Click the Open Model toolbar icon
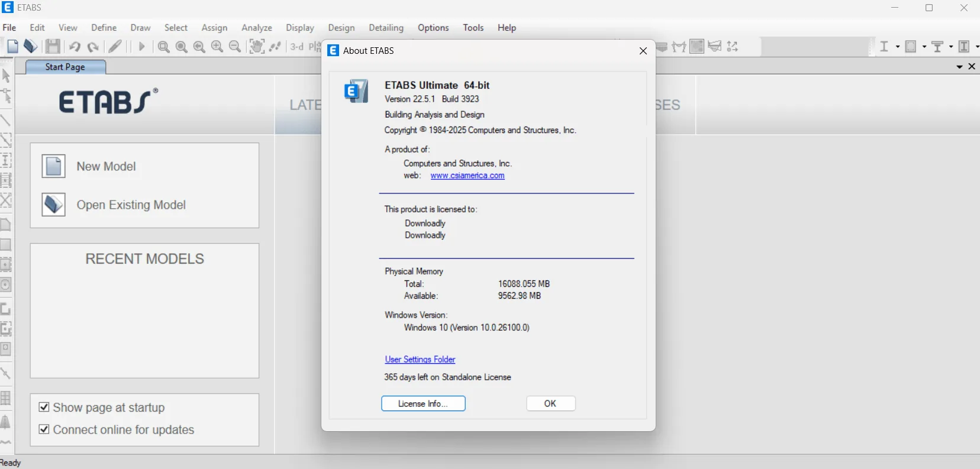 pyautogui.click(x=31, y=47)
